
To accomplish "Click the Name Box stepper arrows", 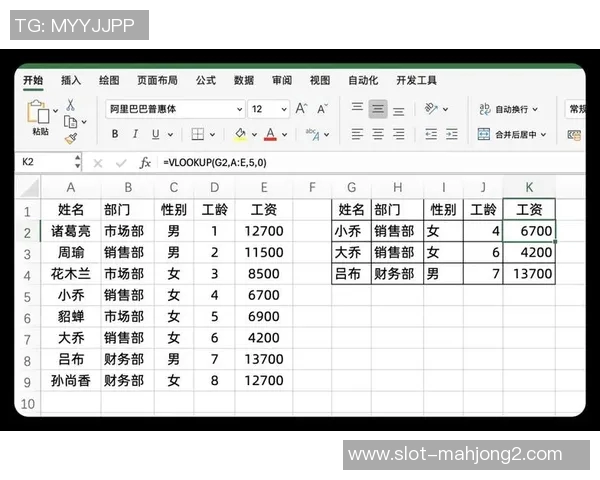I will pyautogui.click(x=78, y=162).
